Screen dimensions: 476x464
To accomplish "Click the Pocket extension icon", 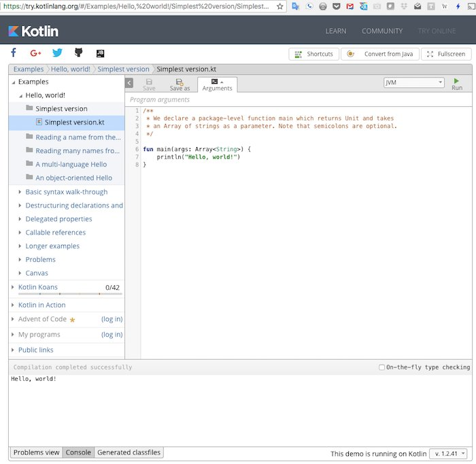I will [x=337, y=6].
